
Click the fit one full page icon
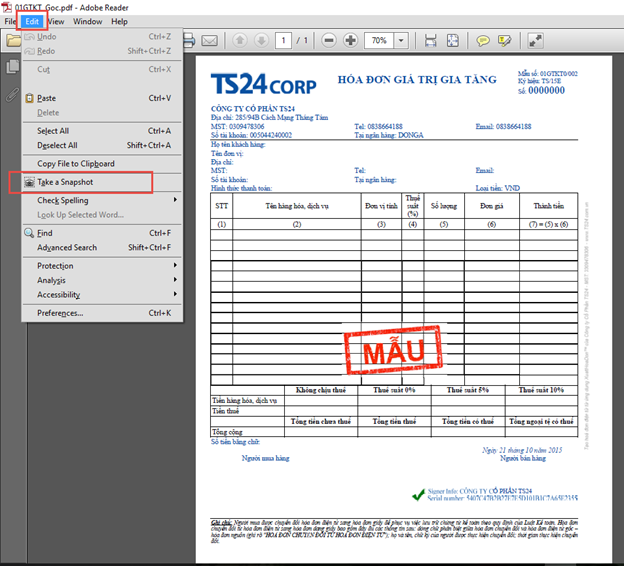coord(452,40)
